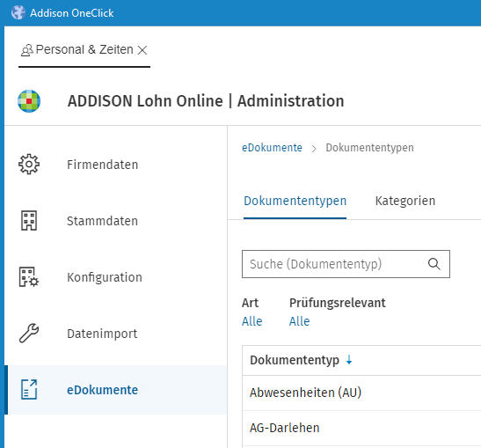Focus the Suche (Dokumententyp) search field
This screenshot has width=481, height=448.
[346, 264]
